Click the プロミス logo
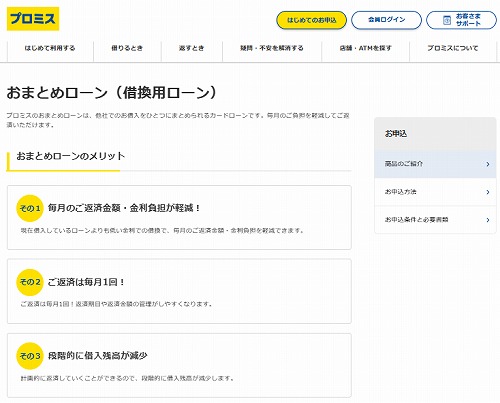 33,19
